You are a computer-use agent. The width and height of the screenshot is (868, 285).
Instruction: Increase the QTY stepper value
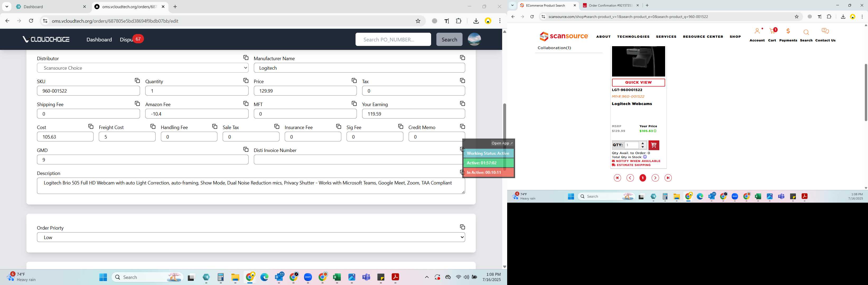click(643, 143)
